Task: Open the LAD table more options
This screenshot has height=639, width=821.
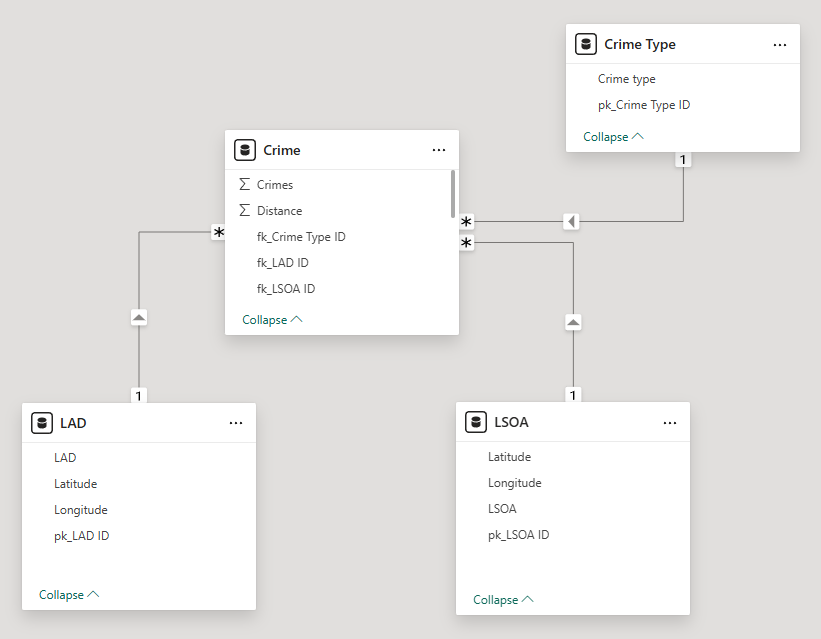Action: [x=235, y=423]
